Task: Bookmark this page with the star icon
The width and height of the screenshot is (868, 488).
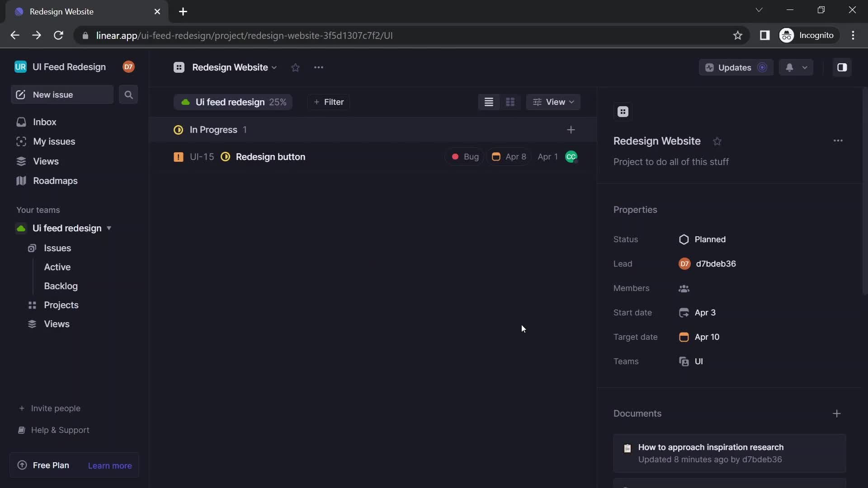Action: [x=738, y=35]
